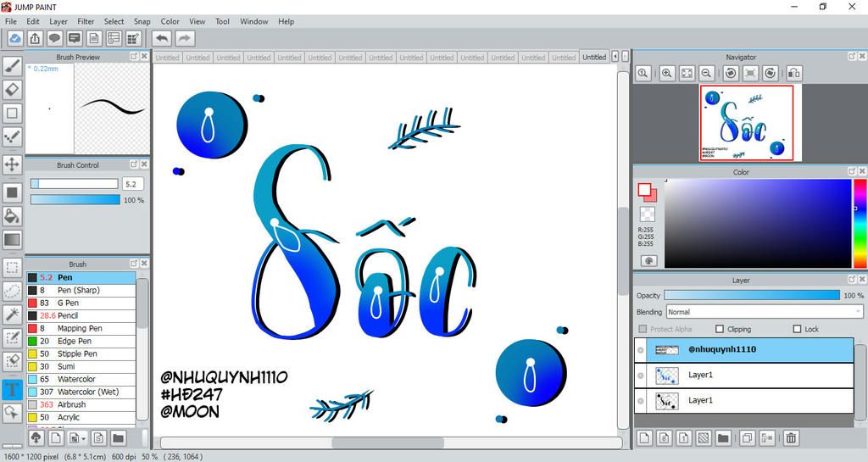Image resolution: width=868 pixels, height=462 pixels.
Task: Click the Undo arrow button
Action: point(162,38)
